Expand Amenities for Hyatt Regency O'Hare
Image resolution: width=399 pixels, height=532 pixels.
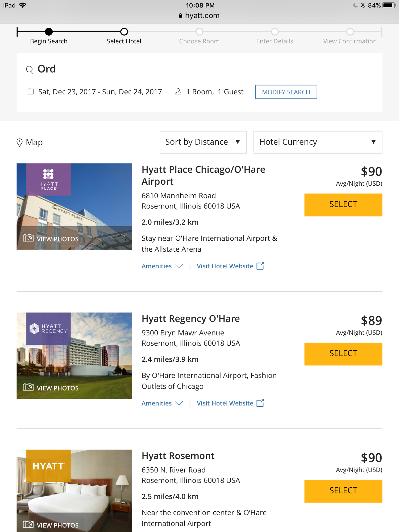162,404
